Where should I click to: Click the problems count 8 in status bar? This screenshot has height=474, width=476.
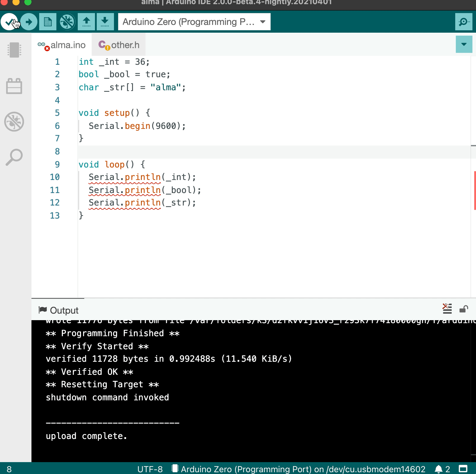tap(9, 469)
